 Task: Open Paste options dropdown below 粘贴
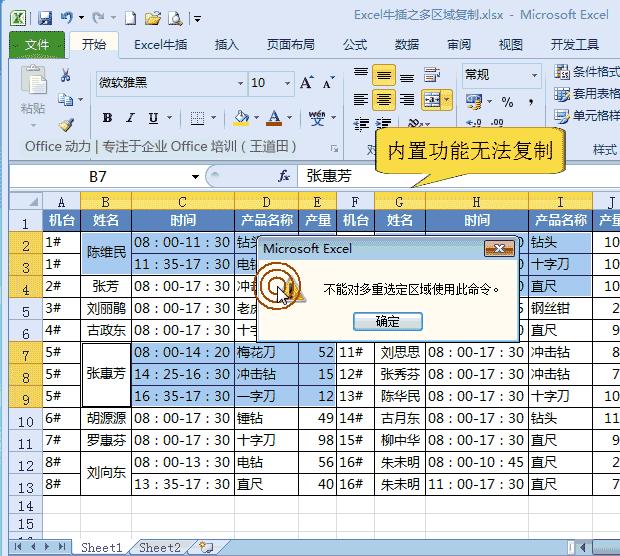33,126
